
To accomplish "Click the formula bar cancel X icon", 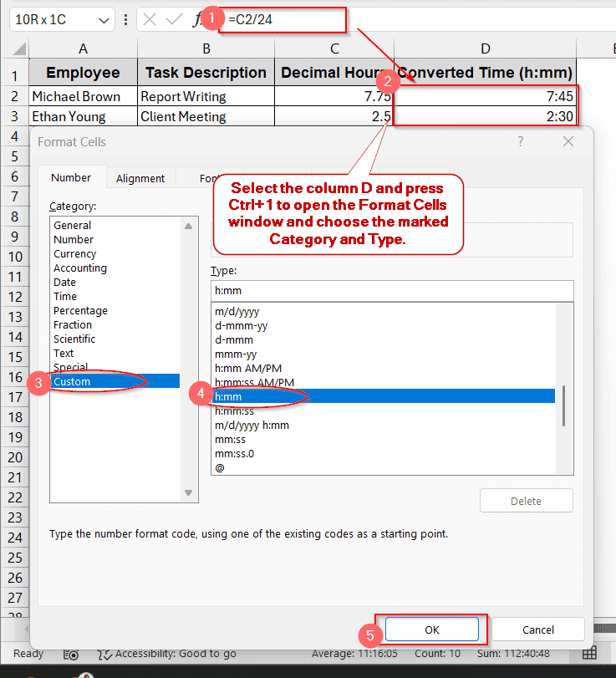I will click(x=150, y=19).
